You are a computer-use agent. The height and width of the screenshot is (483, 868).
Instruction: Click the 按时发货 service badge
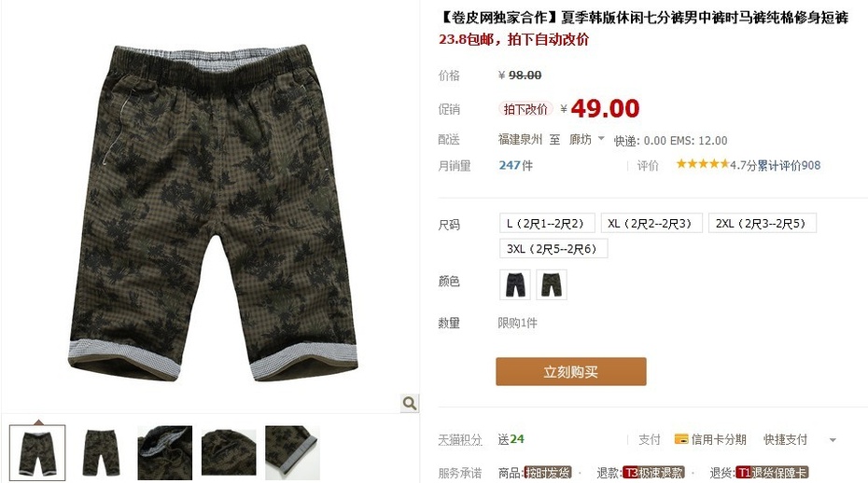[548, 473]
